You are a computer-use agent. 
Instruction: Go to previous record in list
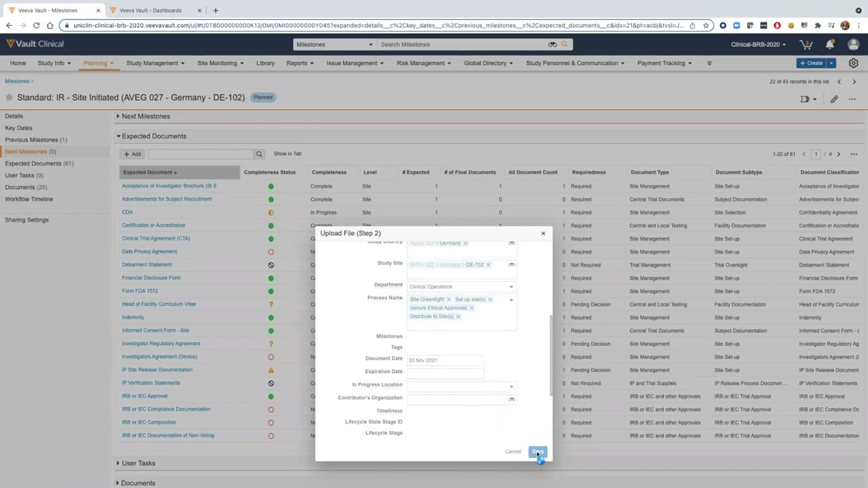839,81
